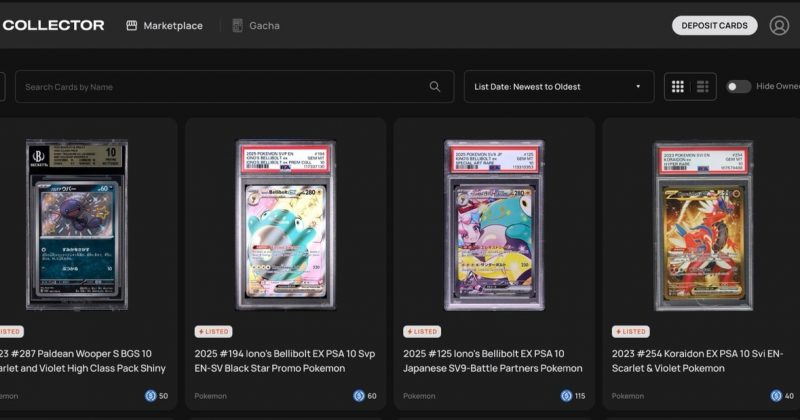Open the #125 Iono's Bellibolt Japanese card image
Viewport: 800px width, 420px height.
[x=494, y=225]
